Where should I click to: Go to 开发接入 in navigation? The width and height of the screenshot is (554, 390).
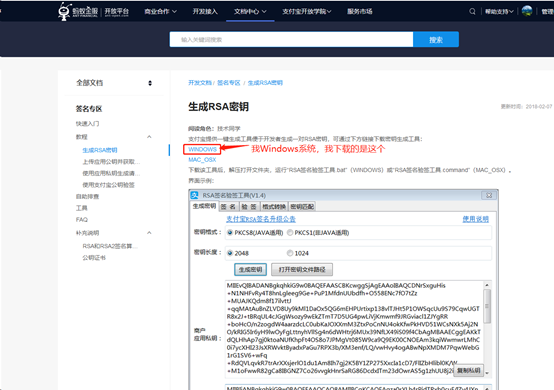click(x=205, y=12)
